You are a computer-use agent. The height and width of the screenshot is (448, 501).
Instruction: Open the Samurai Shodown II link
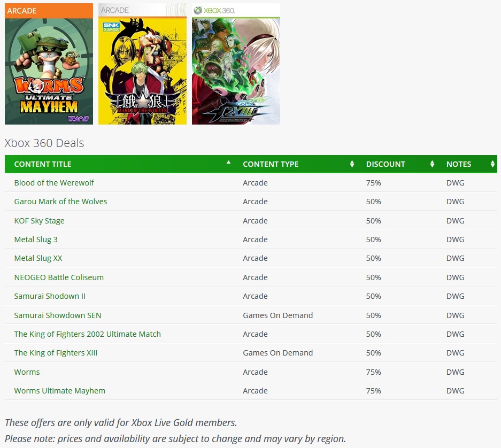click(x=50, y=296)
